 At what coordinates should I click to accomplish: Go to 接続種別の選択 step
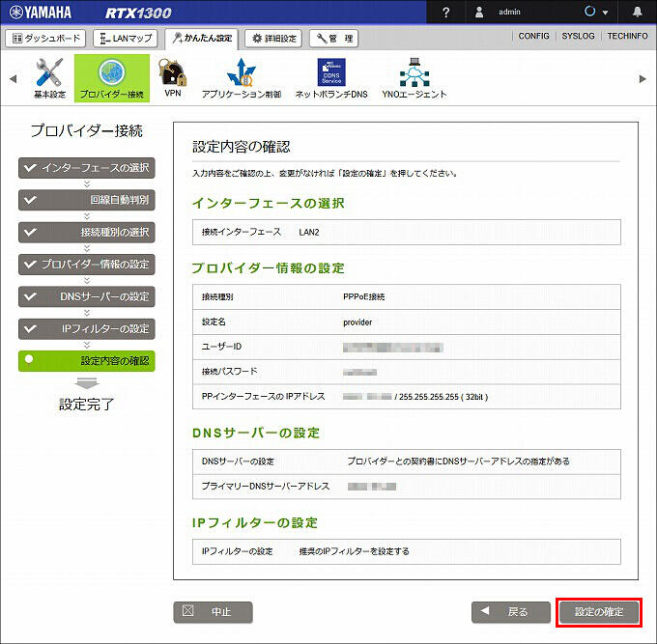coord(87,233)
